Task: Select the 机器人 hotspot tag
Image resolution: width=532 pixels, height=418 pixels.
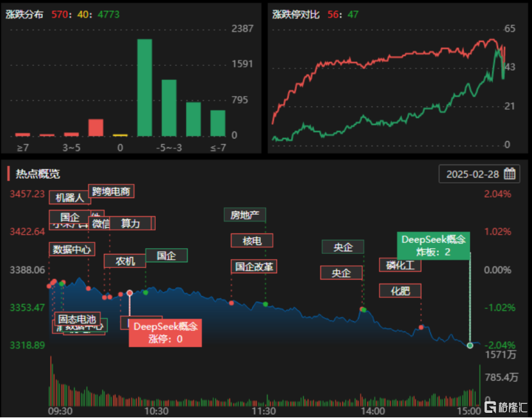Action: pyautogui.click(x=70, y=197)
